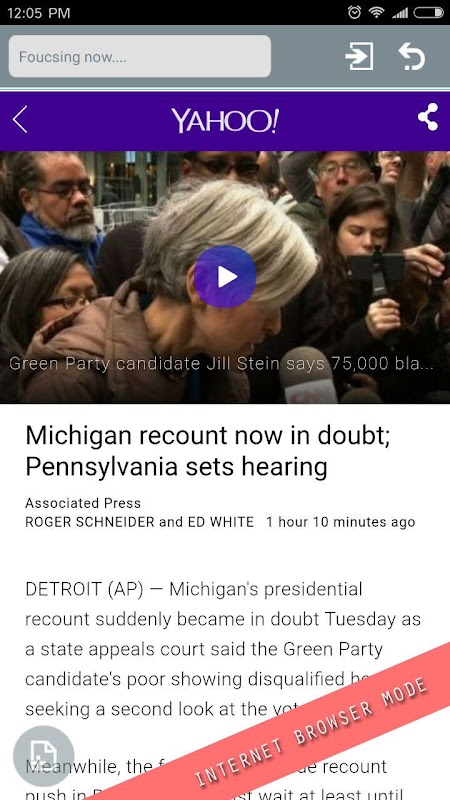Tap the YAHOO! logo
450x800 pixels.
pyautogui.click(x=225, y=120)
